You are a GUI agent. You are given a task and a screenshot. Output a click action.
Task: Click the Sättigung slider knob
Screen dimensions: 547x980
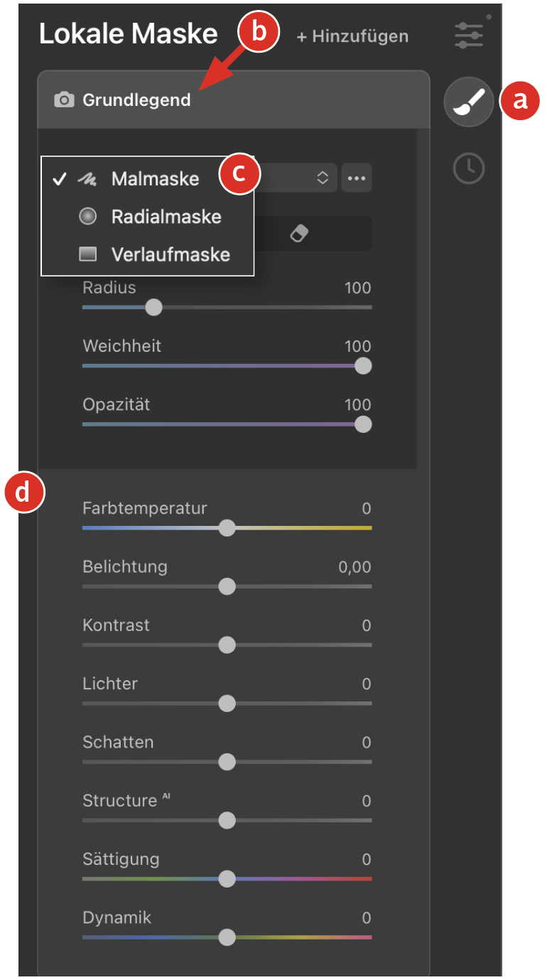point(227,879)
